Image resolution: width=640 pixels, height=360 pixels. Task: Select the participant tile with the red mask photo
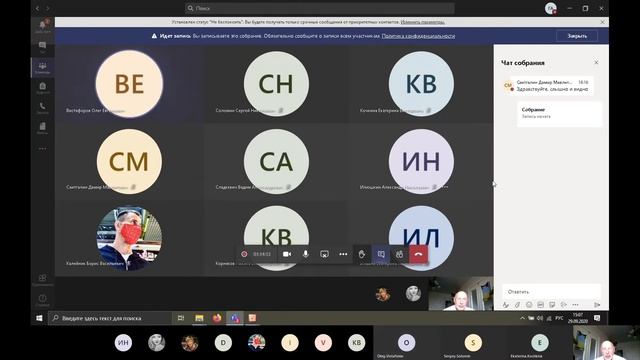(x=129, y=238)
